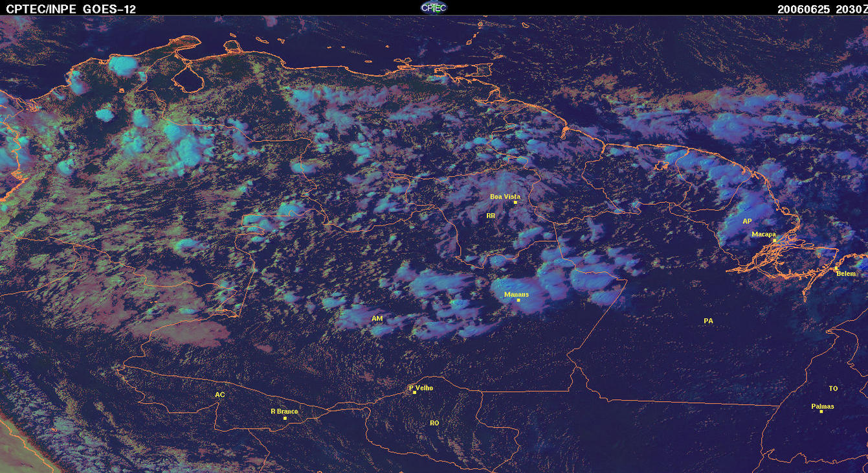Click the Belem city marker square

click(x=836, y=268)
